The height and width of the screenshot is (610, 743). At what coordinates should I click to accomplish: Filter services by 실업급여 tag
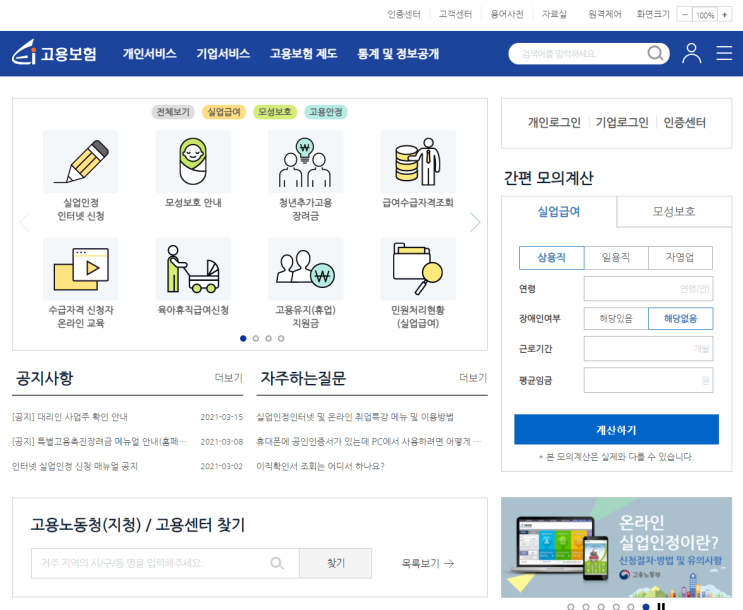click(x=224, y=112)
